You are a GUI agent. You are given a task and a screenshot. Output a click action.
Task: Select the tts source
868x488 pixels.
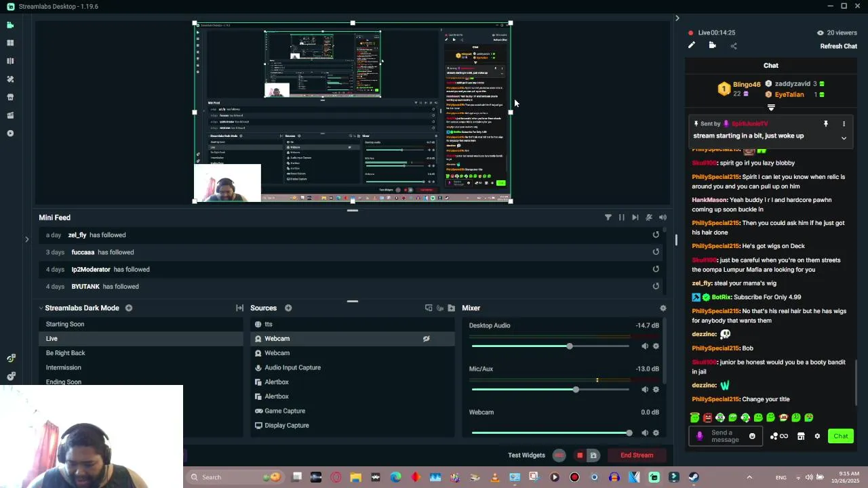tap(353, 324)
